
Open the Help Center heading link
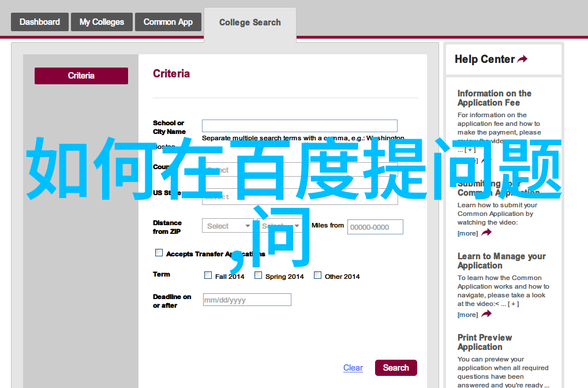pyautogui.click(x=485, y=59)
